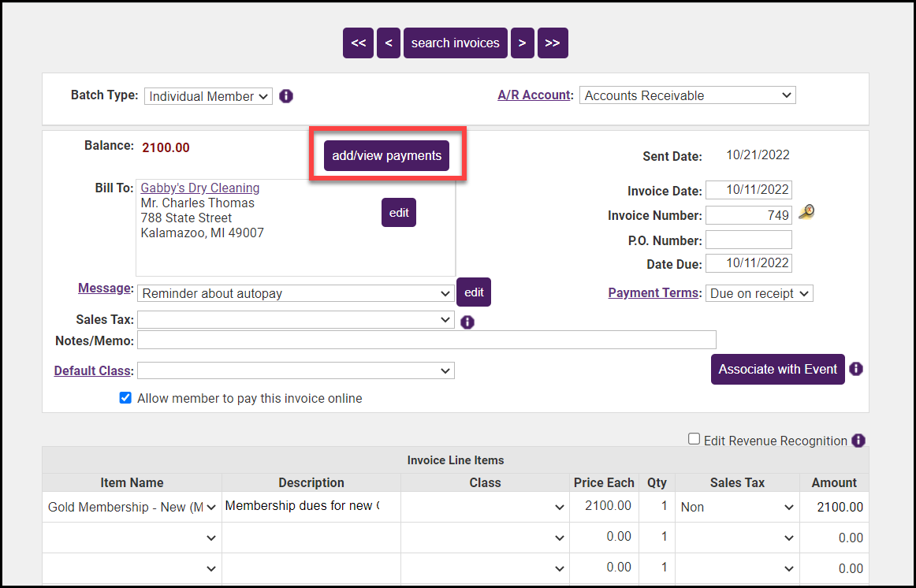Open the Message dropdown showing autopay reminder
This screenshot has height=588, width=916.
296,293
